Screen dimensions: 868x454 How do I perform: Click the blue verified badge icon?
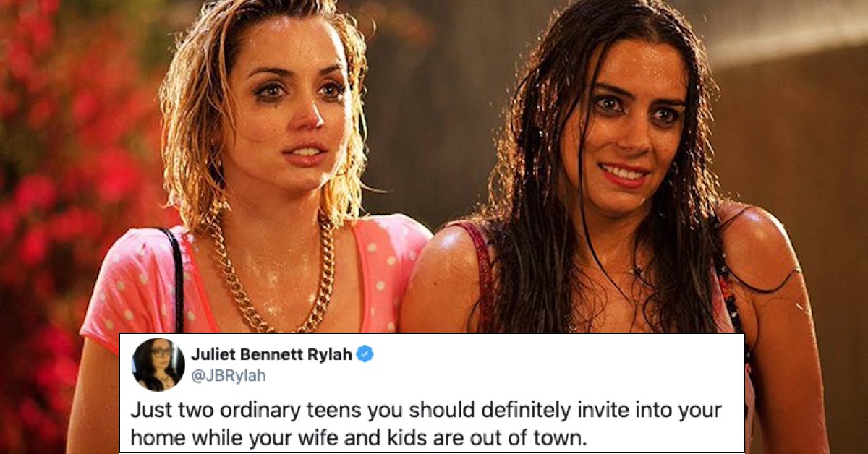coord(366,354)
